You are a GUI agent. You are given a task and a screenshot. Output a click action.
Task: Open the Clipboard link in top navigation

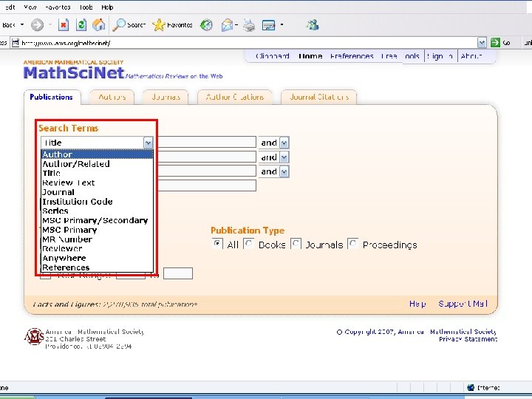[273, 56]
